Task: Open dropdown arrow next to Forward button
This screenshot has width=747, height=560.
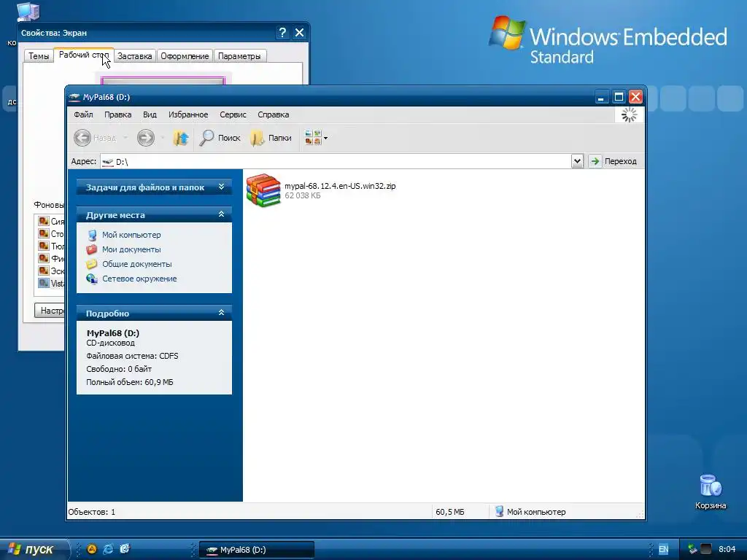Action: 163,138
